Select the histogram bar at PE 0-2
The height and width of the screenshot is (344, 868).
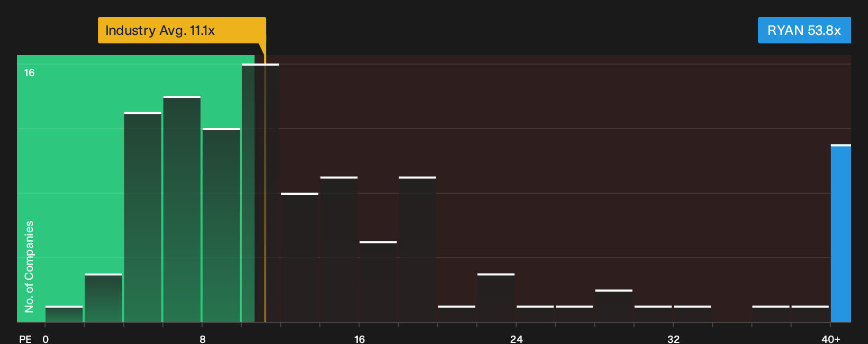64,314
